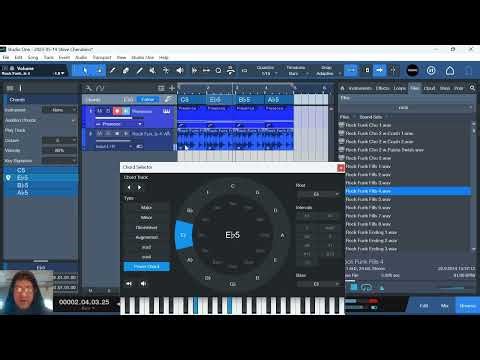Select the Bend tool in the toolbar
Screen dimensions: 480x360
[166, 70]
